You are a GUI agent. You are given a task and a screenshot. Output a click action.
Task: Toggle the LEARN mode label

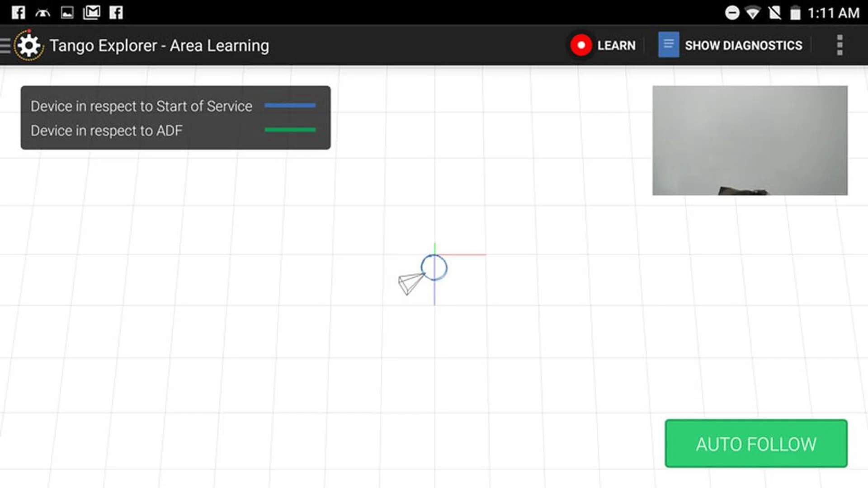pyautogui.click(x=616, y=46)
